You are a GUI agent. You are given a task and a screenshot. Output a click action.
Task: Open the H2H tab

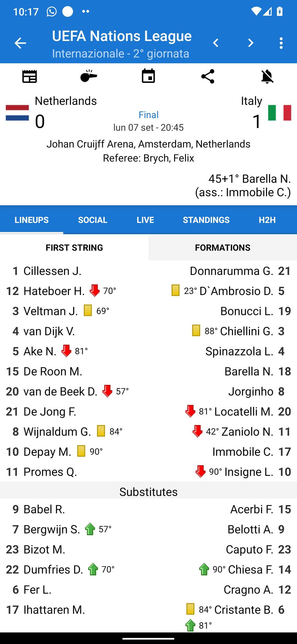(x=267, y=220)
